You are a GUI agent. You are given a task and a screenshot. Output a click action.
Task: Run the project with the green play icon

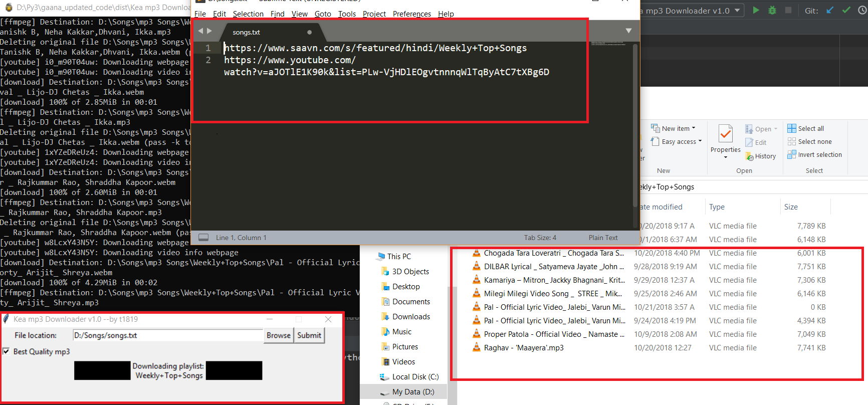pos(756,10)
